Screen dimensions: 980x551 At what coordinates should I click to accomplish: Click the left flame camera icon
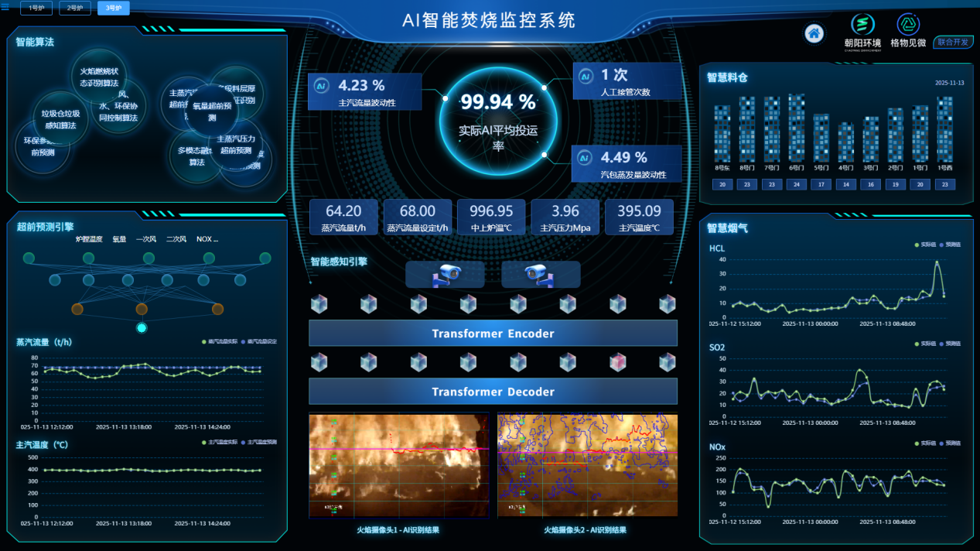(446, 274)
